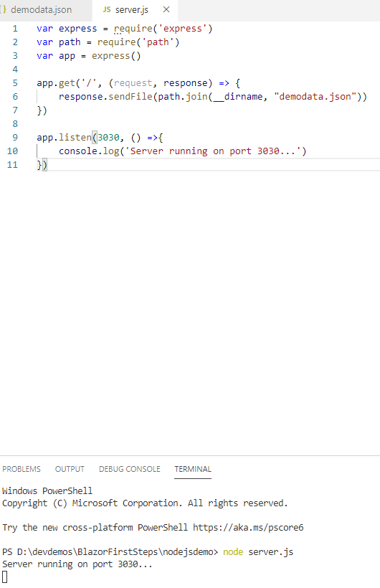
Task: Open the OUTPUT panel tab
Action: [70, 469]
